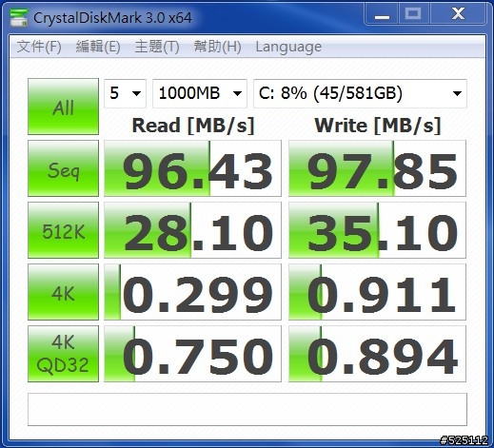Image resolution: width=494 pixels, height=448 pixels.
Task: Click the CrystalDiskMark app icon in title bar
Action: click(x=19, y=17)
